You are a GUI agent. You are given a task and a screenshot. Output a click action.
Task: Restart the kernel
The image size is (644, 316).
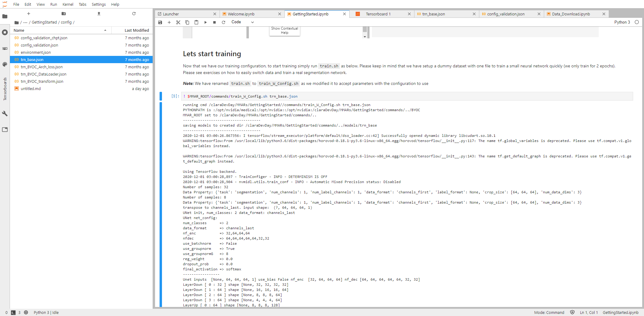(224, 22)
